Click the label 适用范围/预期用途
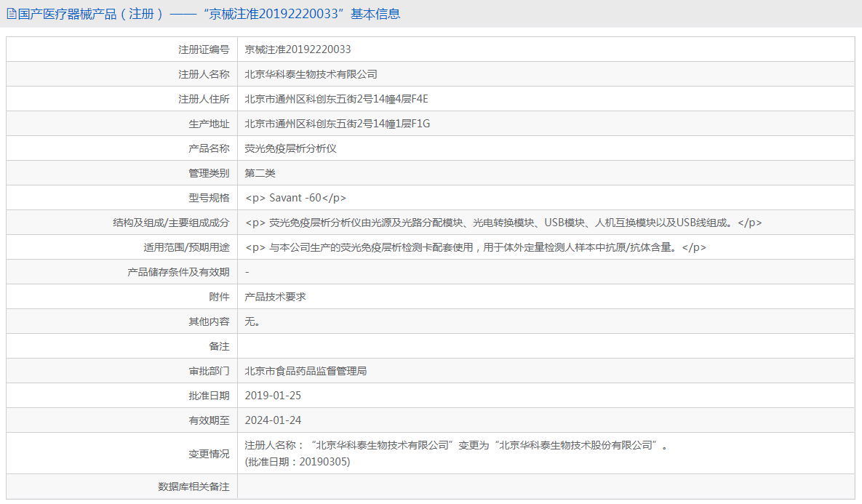Image resolution: width=862 pixels, height=504 pixels. pos(186,247)
